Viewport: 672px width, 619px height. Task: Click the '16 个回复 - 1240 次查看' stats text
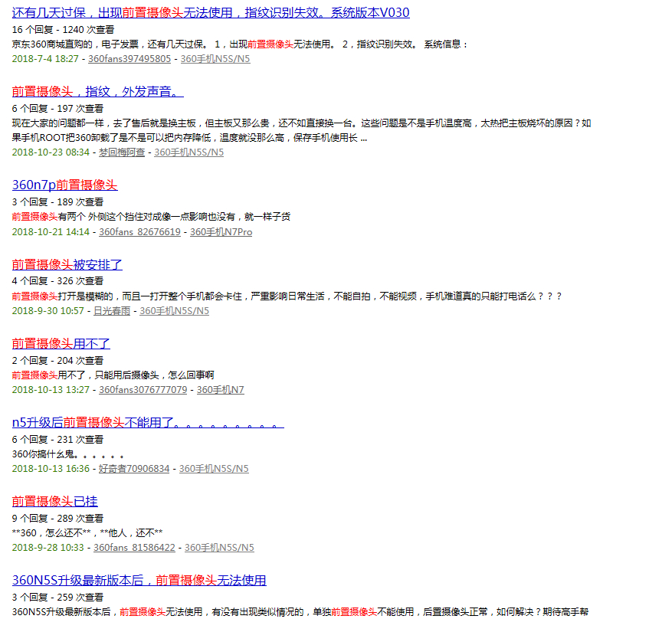(63, 30)
